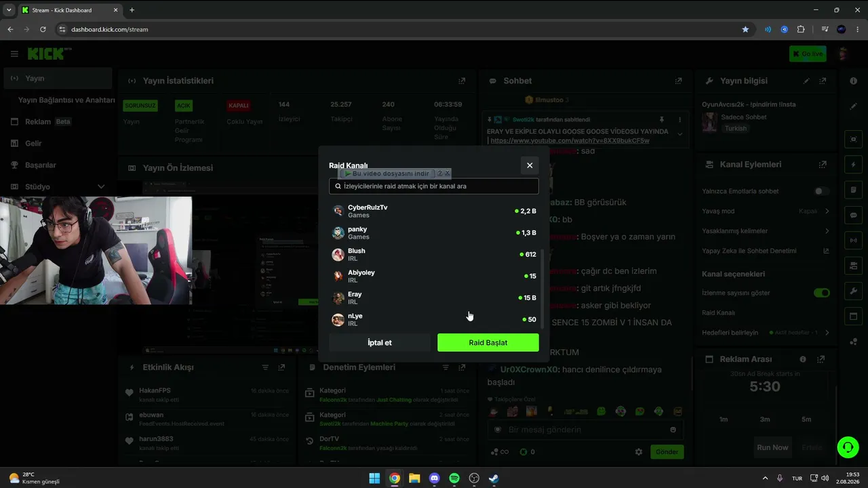The height and width of the screenshot is (488, 868).
Task: Select Eray channel in raid list
Action: (x=434, y=298)
